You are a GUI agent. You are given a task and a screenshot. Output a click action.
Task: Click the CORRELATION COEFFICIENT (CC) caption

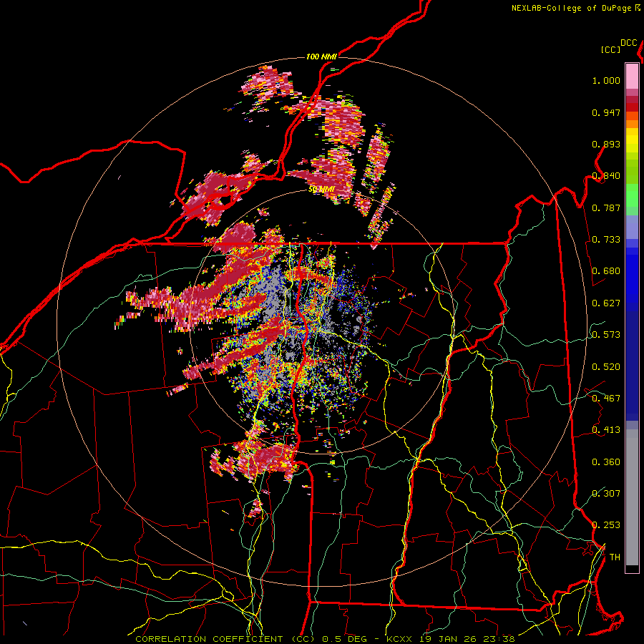pos(225,639)
